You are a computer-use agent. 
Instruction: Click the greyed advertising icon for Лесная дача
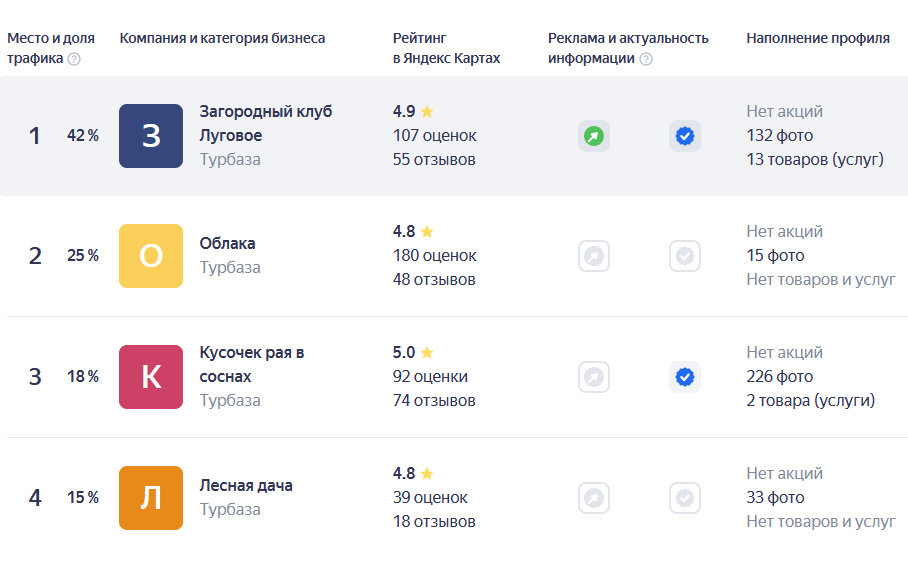tap(594, 498)
